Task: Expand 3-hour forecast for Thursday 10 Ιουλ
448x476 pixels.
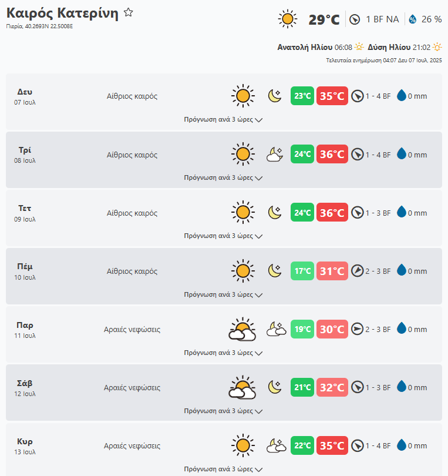Action: pos(223,294)
